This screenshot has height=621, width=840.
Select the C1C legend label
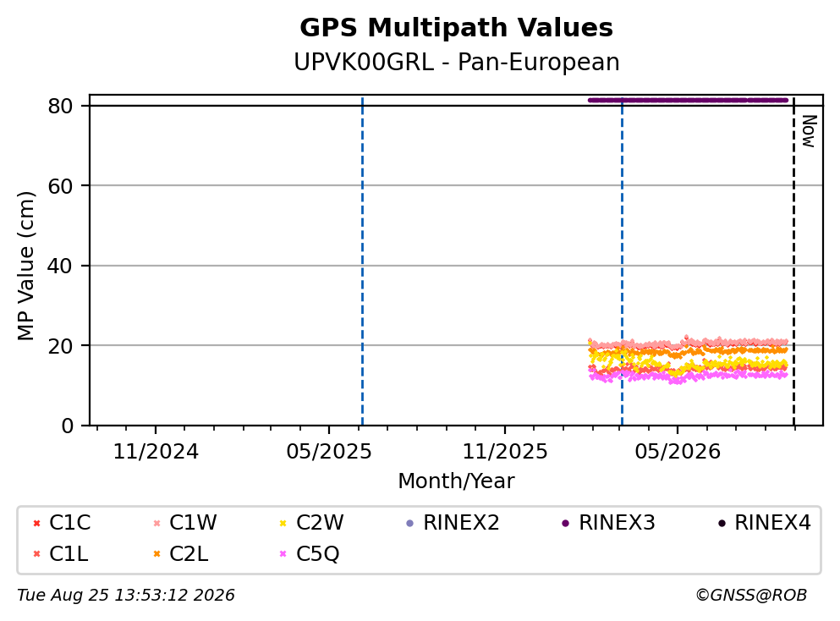pos(69,522)
